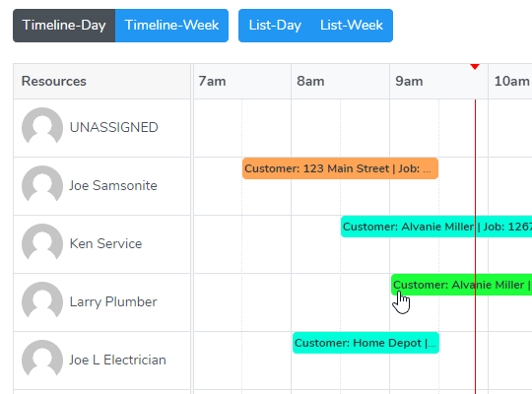This screenshot has height=394, width=532.
Task: Select Larry Plumber's green Alvanie Miller event
Action: pos(461,285)
